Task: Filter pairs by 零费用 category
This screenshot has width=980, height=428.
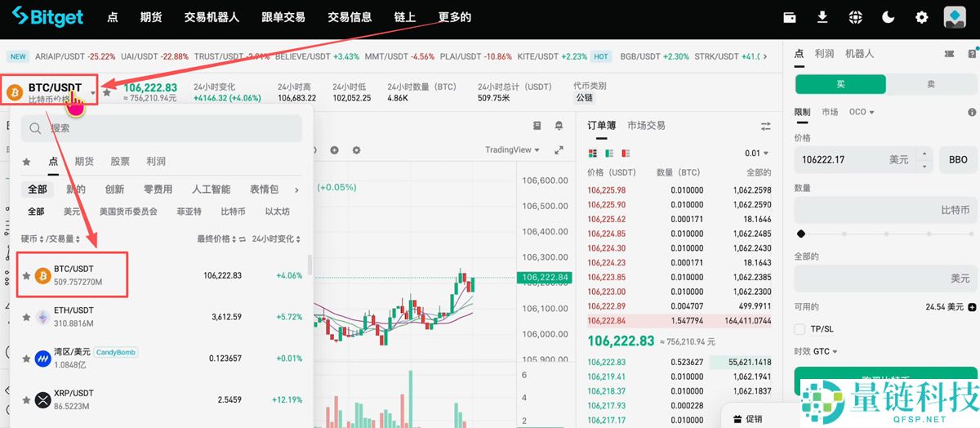Action: click(158, 189)
